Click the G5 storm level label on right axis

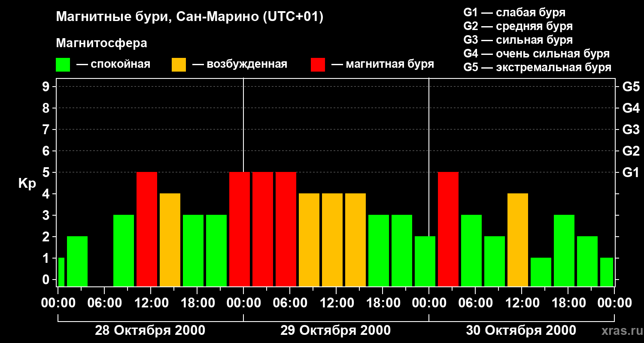tap(631, 87)
